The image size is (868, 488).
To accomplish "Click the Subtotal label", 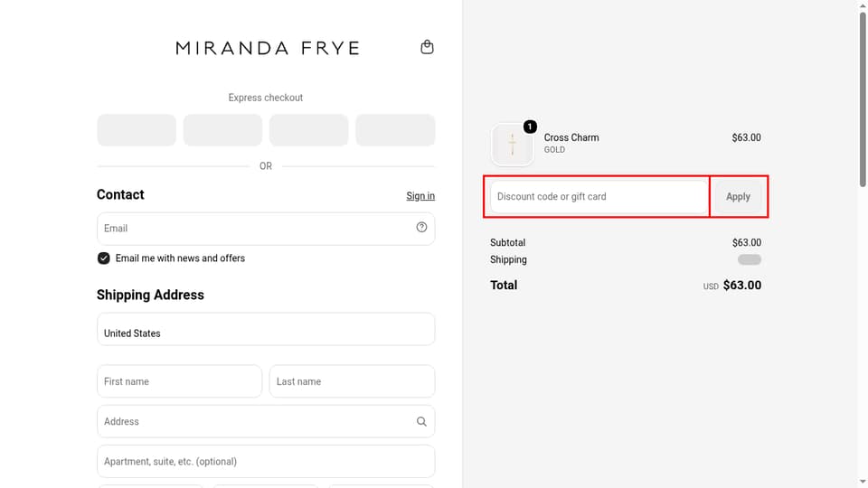I will point(507,243).
